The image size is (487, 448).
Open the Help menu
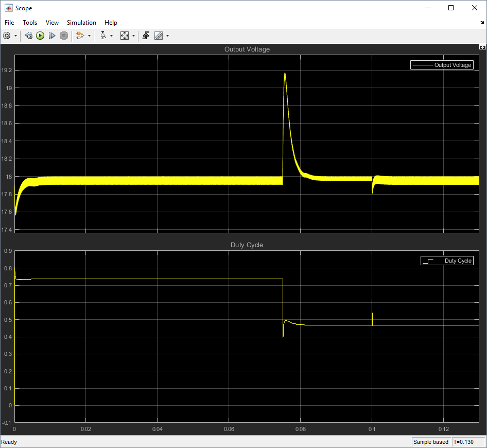111,23
